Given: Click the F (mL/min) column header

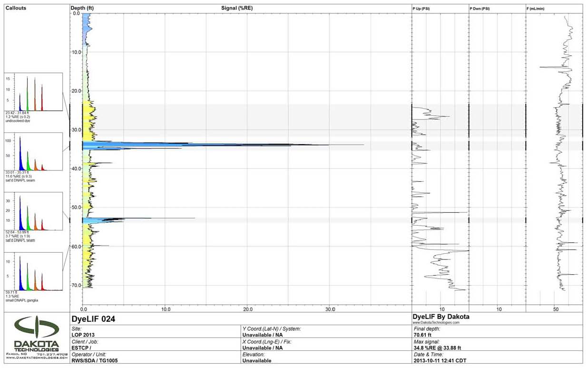Looking at the screenshot, I should 536,9.
